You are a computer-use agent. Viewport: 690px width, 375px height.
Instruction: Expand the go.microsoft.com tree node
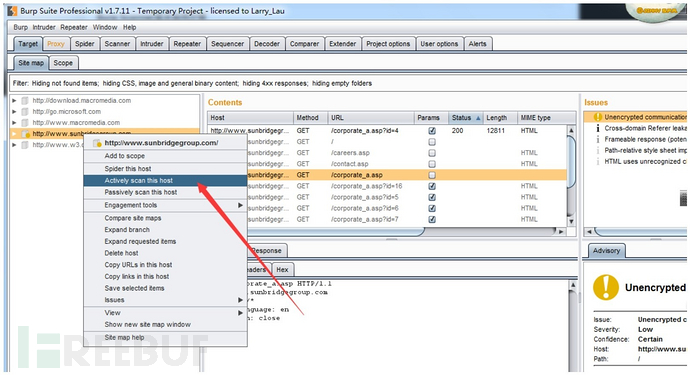(x=15, y=112)
